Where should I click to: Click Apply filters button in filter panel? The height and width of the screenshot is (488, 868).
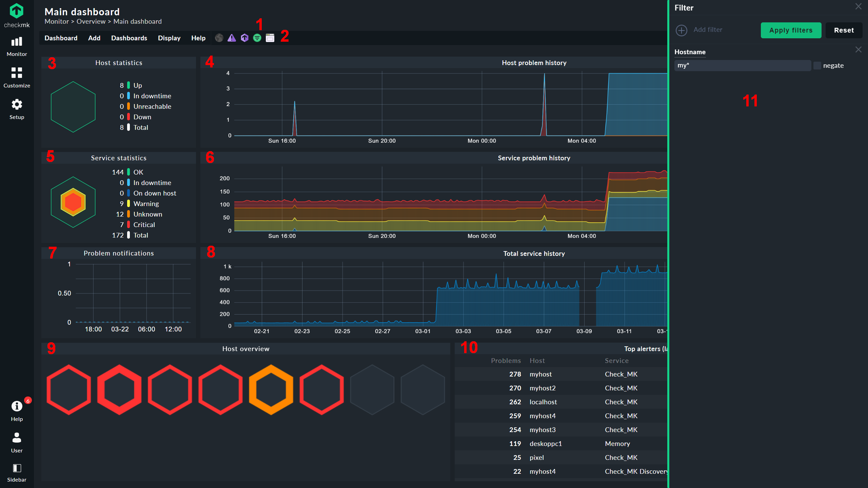pos(790,30)
